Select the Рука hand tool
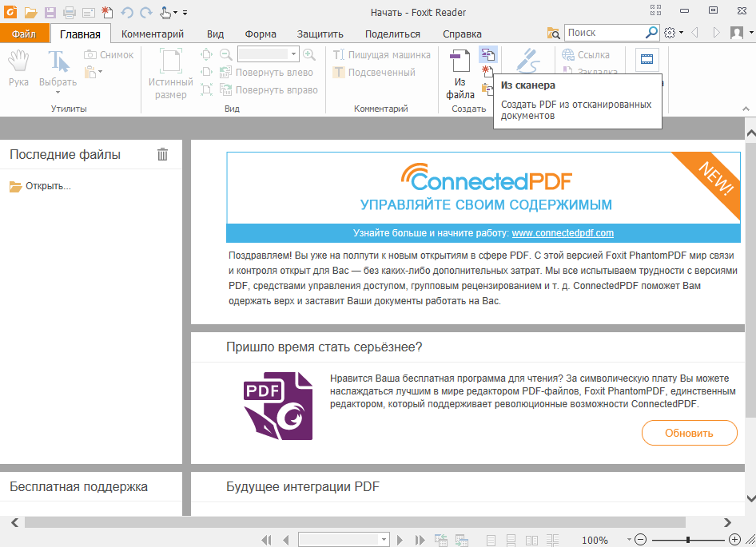Screen dimensions: 756x547 tap(19, 69)
